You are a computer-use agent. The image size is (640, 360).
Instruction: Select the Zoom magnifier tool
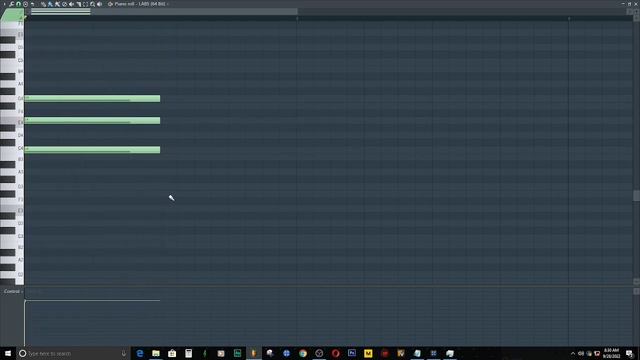(x=93, y=4)
